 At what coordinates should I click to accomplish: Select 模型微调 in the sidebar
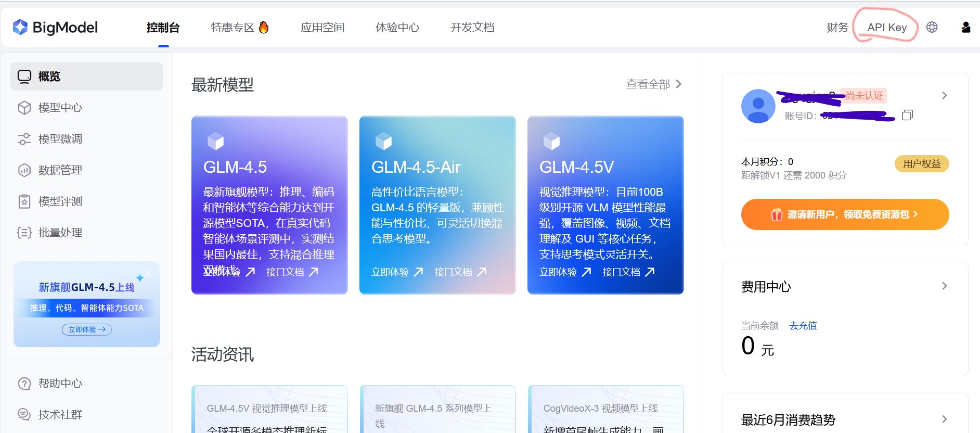pyautogui.click(x=86, y=139)
